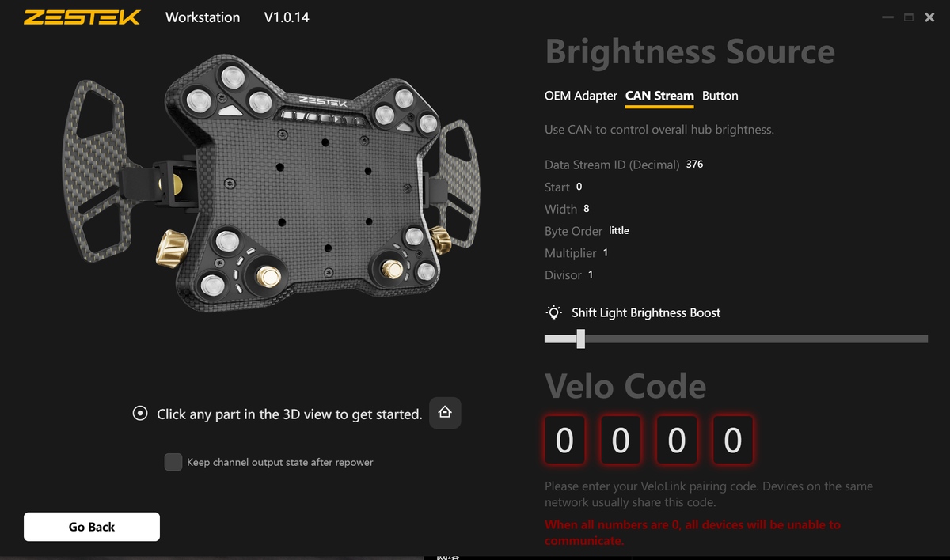Viewport: 950px width, 560px height.
Task: Click the fourth Velo Code digit
Action: [733, 440]
